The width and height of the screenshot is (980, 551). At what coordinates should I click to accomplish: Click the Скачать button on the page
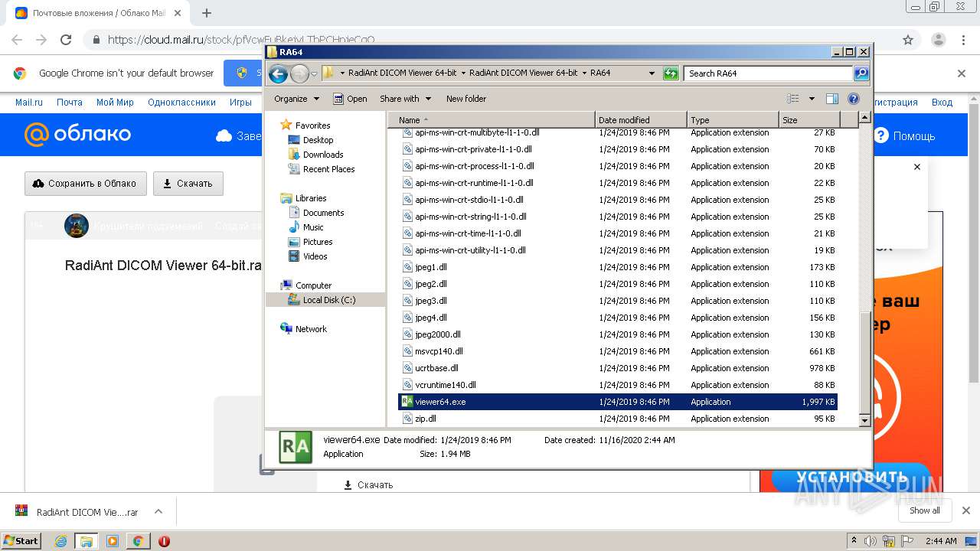point(188,184)
